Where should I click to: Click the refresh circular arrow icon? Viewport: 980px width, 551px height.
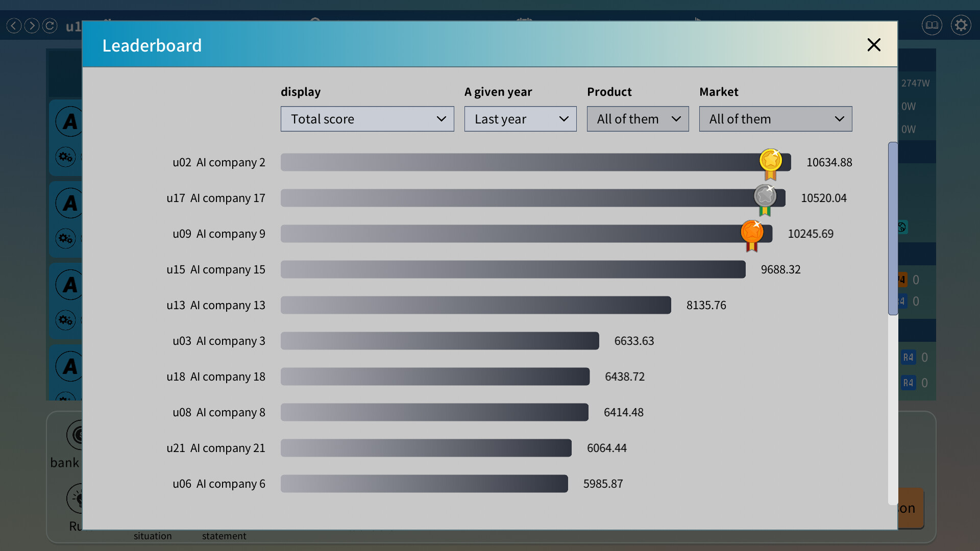tap(50, 26)
